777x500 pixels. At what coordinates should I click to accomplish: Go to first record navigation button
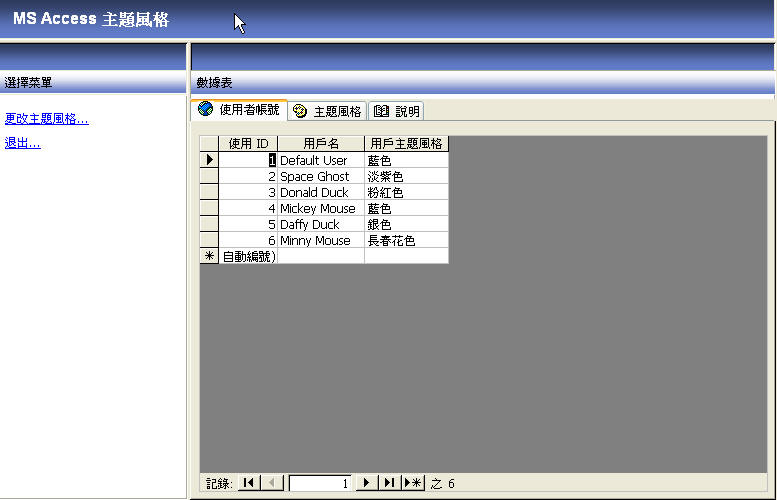249,483
